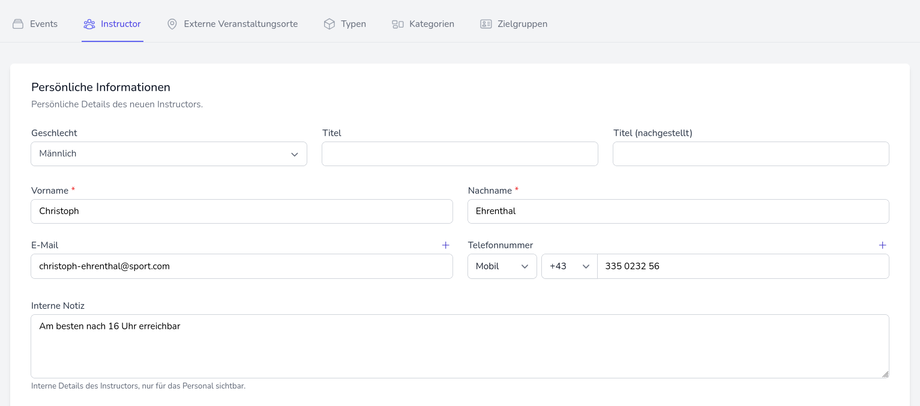Select the Nachname field with Ehrenthal

coord(678,211)
